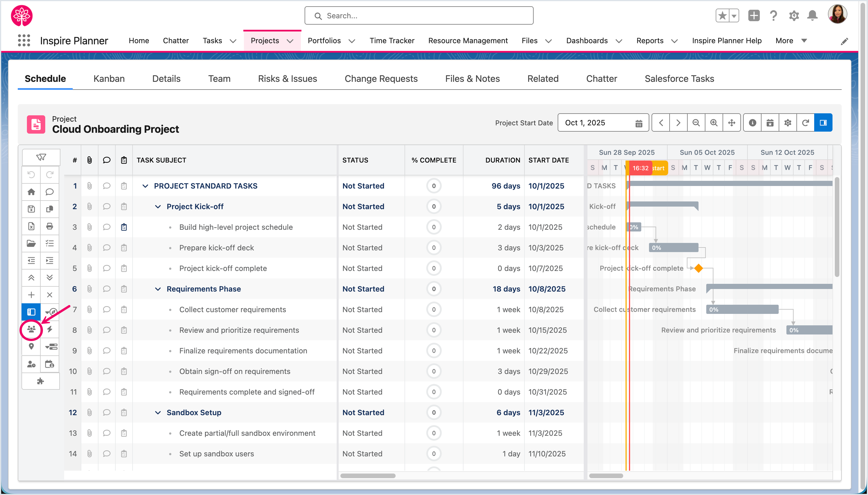Open the Dashboards dropdown arrow
Viewport: 868px width, 495px height.
pos(619,41)
